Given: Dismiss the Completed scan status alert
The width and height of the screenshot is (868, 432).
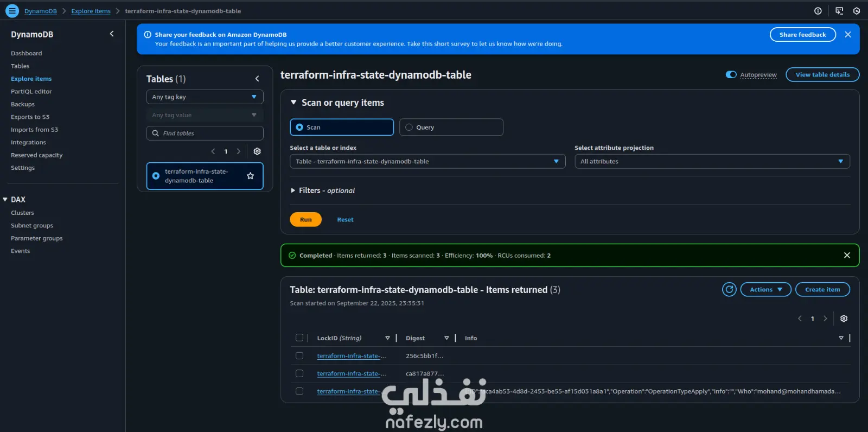Looking at the screenshot, I should 847,255.
